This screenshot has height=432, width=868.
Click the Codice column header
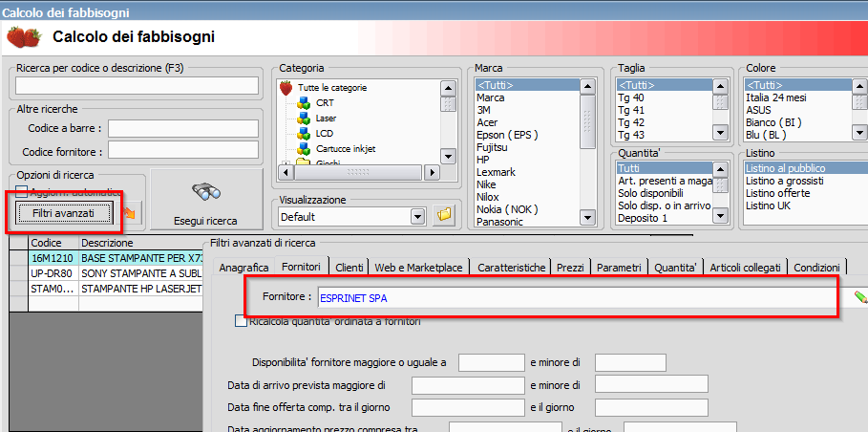[53, 243]
